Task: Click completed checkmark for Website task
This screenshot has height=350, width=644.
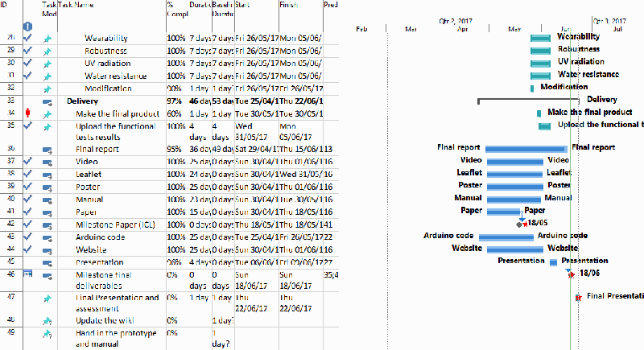Action: (29, 249)
